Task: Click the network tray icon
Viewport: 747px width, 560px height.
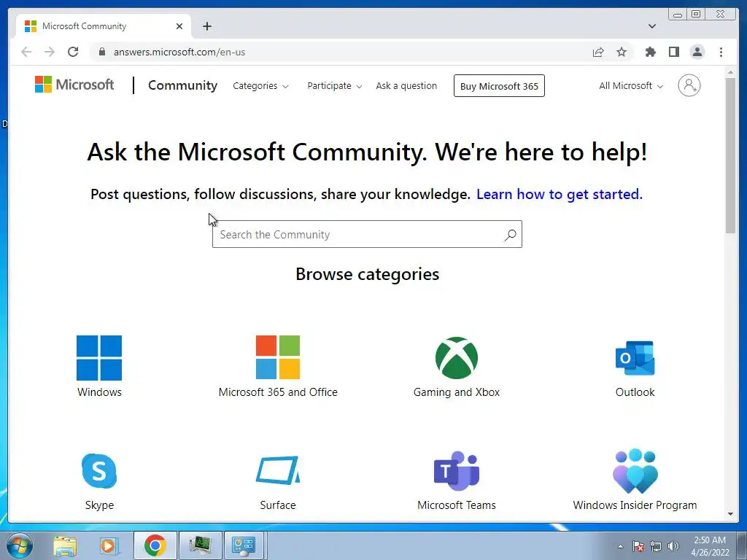Action: pyautogui.click(x=656, y=546)
